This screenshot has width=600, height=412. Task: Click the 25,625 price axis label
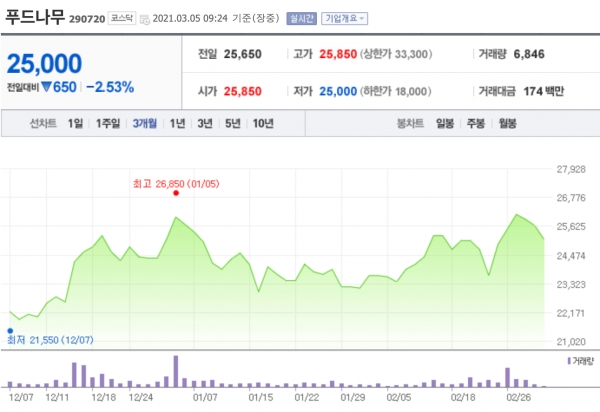[x=571, y=226]
